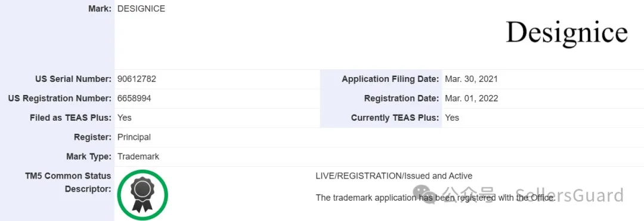Click the Mark Type value Trademark

(138, 156)
